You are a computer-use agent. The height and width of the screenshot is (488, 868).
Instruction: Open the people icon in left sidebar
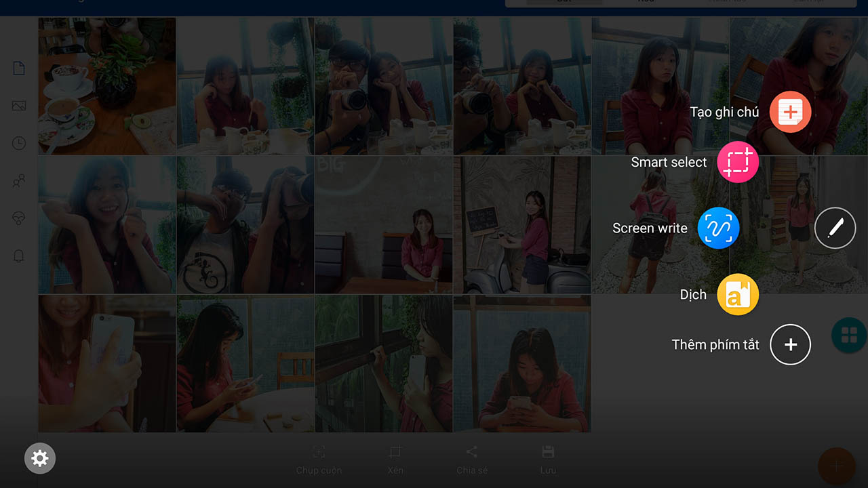point(19,181)
